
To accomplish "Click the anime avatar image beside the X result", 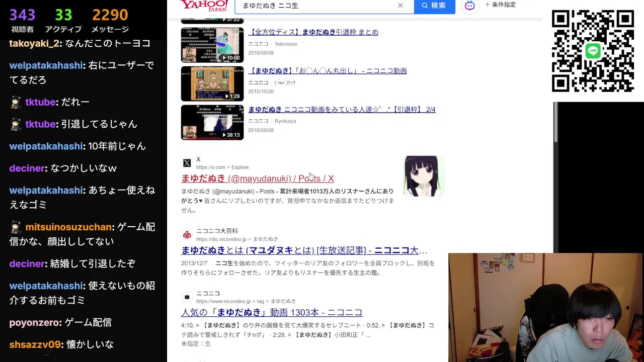I will pyautogui.click(x=424, y=176).
